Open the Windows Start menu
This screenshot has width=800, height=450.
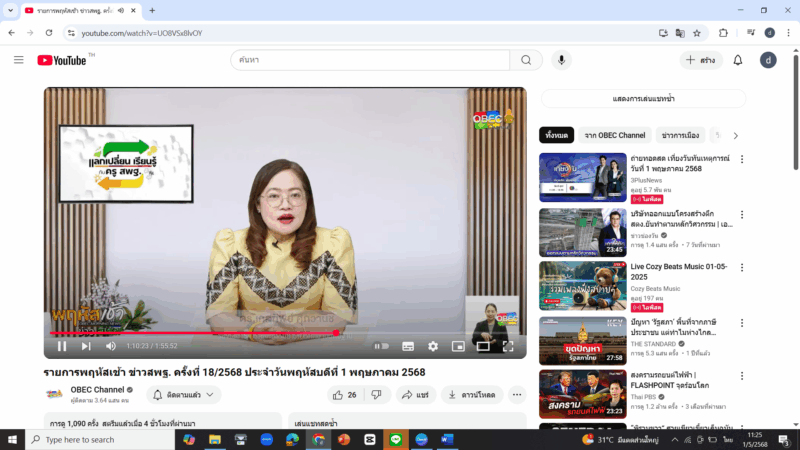tap(12, 439)
